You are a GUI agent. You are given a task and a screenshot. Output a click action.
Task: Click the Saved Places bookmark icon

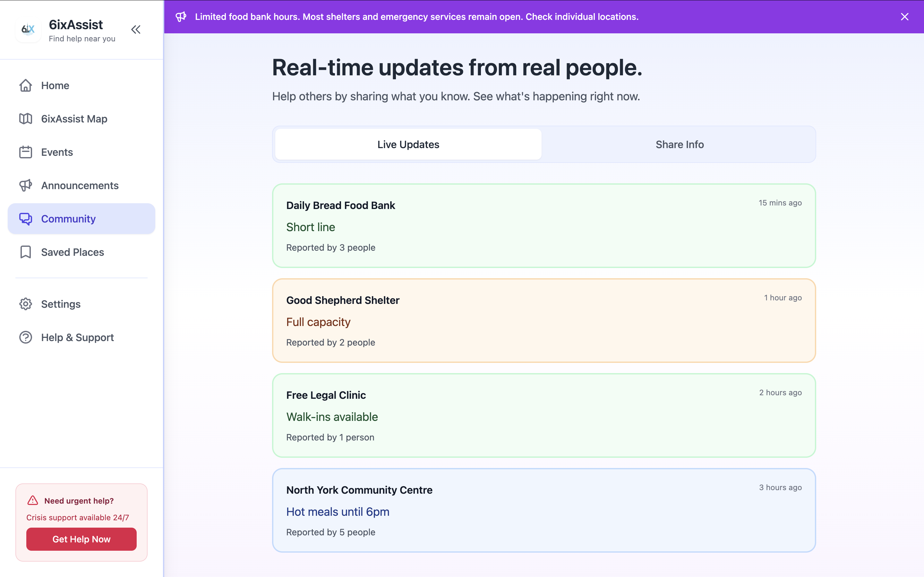[26, 252]
